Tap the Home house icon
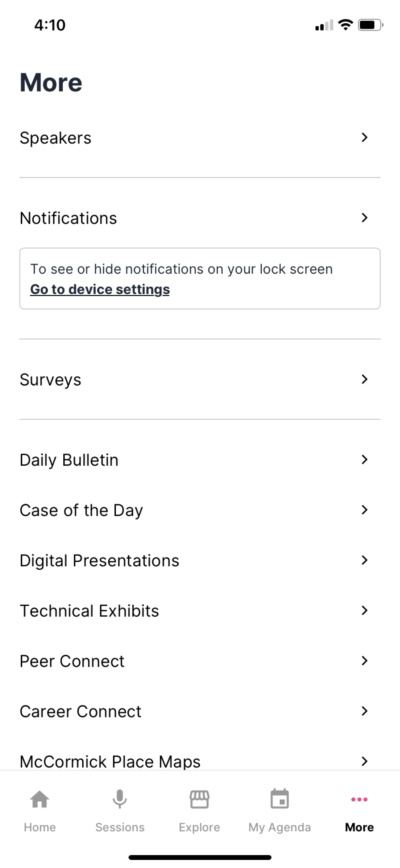This screenshot has height=868, width=400. [x=40, y=799]
